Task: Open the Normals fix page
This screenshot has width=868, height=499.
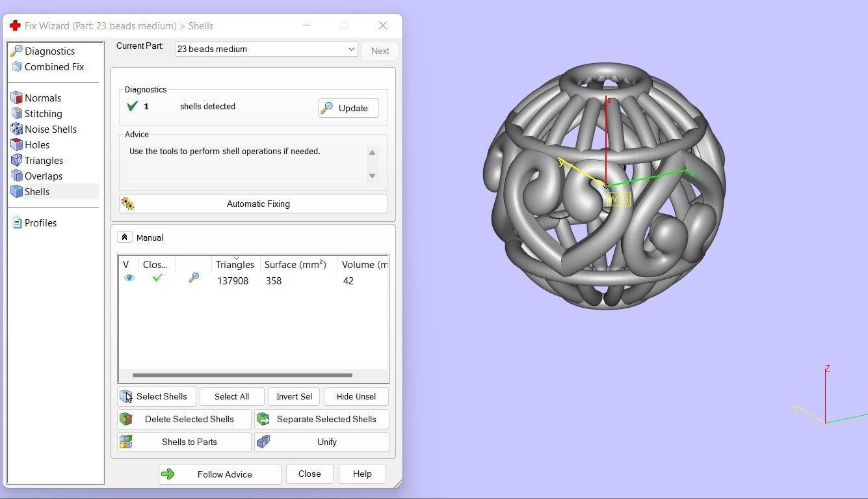Action: (43, 98)
